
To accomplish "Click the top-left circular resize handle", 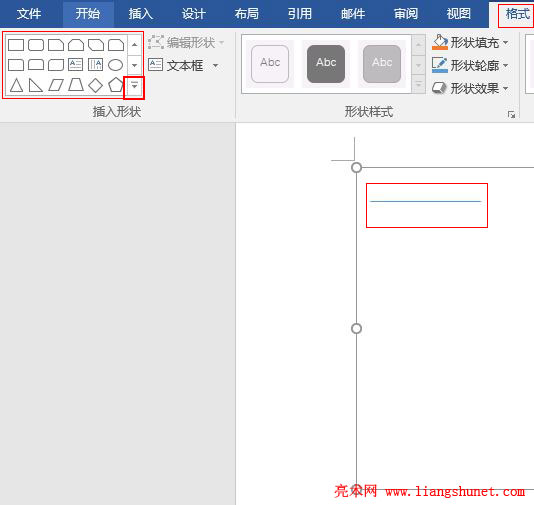I will pyautogui.click(x=356, y=168).
